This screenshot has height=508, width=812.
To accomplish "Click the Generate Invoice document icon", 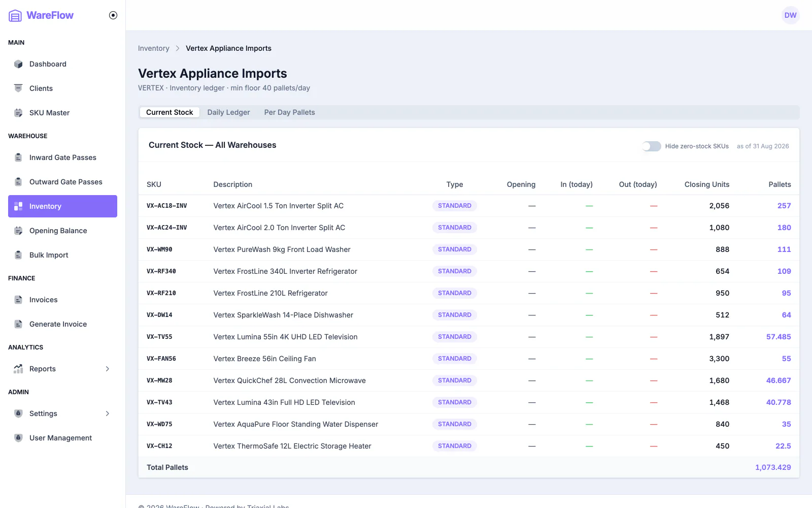I will click(18, 324).
